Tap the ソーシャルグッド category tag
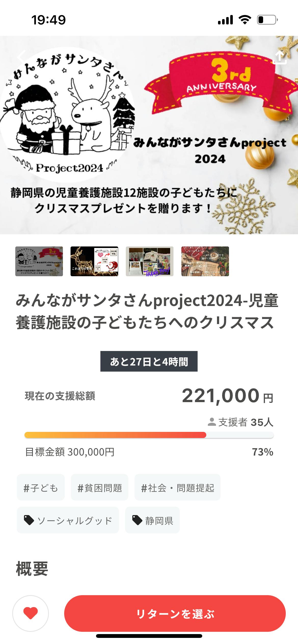The image size is (298, 644). [x=68, y=521]
